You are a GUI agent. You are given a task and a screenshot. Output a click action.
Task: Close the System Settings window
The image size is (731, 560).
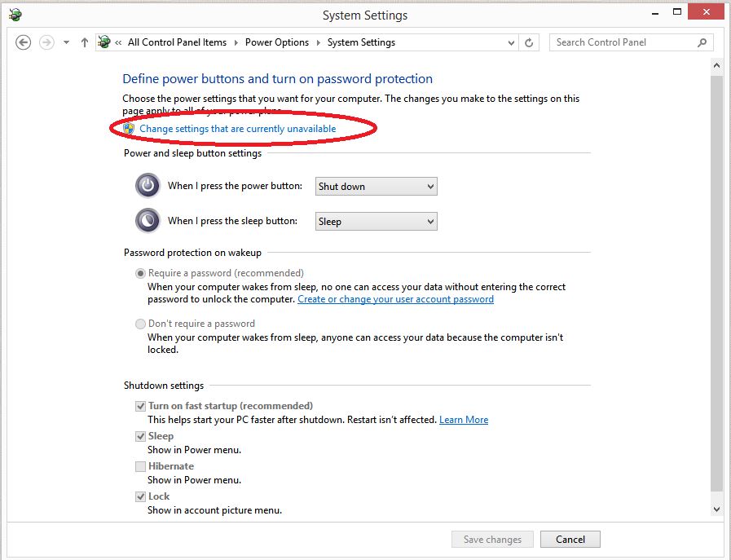tap(706, 12)
